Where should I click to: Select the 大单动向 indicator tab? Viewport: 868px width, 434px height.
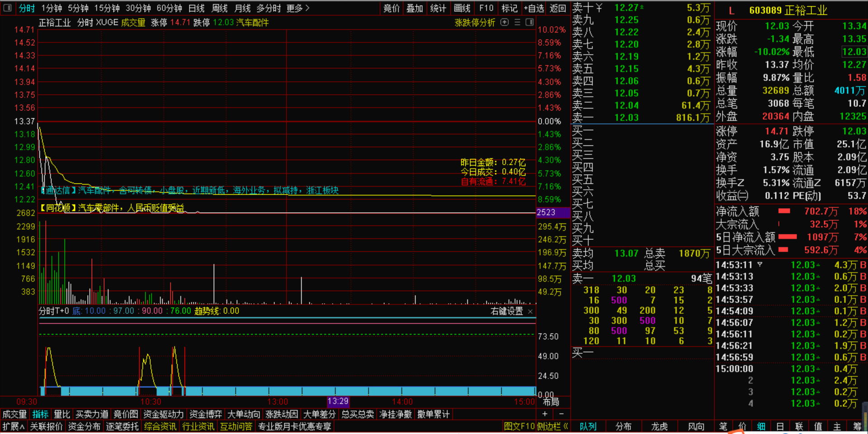pos(244,414)
